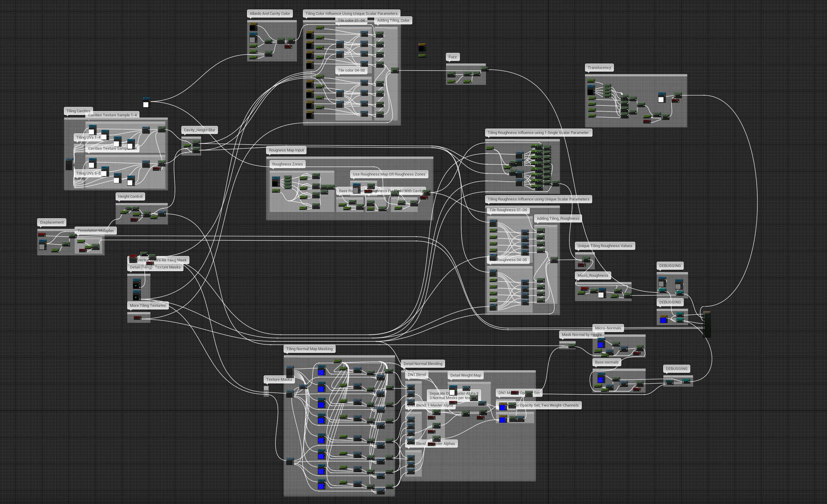The width and height of the screenshot is (827, 504).
Task: Select a blue Lerp node inside Adding Tiling_Color
Action: coord(364,34)
